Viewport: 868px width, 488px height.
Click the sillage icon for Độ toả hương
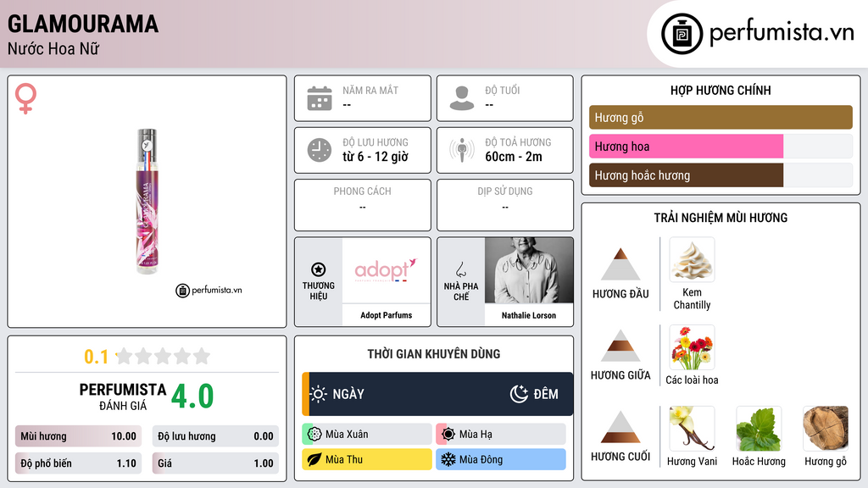pyautogui.click(x=462, y=150)
